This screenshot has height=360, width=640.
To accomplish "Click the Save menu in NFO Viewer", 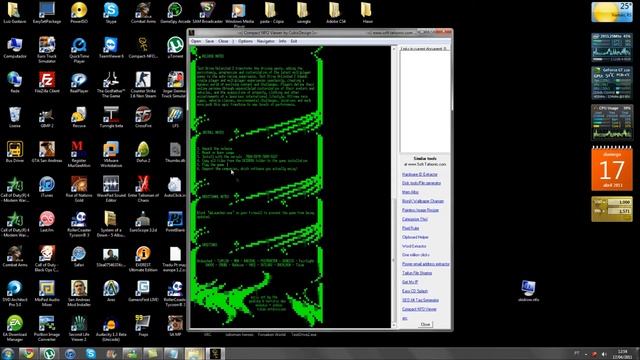I will pyautogui.click(x=210, y=41).
